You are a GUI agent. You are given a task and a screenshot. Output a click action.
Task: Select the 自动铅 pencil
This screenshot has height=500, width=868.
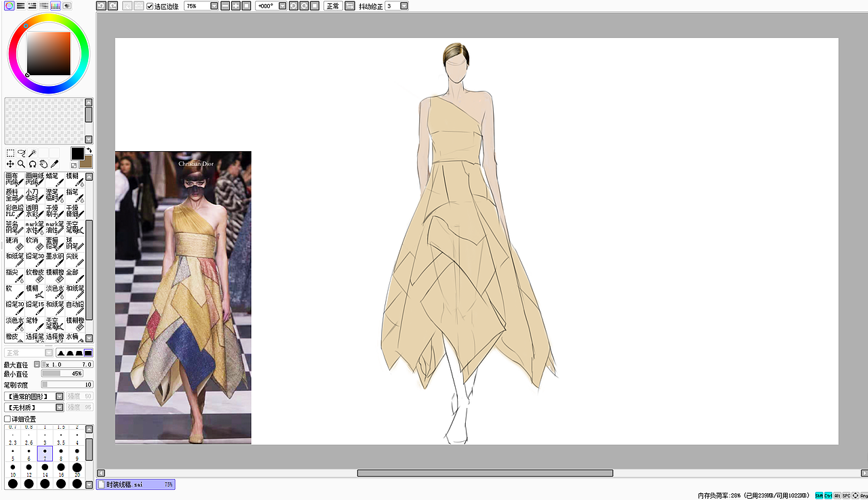(x=75, y=308)
